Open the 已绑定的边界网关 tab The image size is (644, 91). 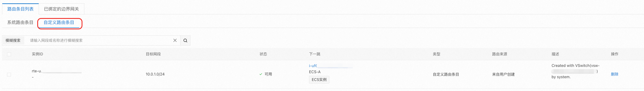pyautogui.click(x=61, y=9)
